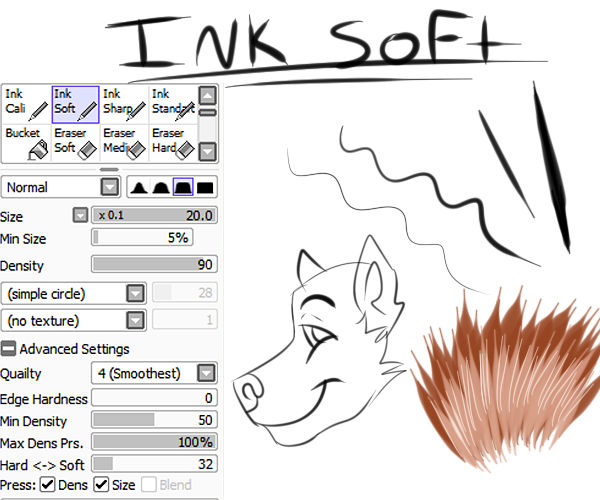Select the Ink Standard brush tool
Viewport: 600px width, 500px height.
(x=173, y=104)
